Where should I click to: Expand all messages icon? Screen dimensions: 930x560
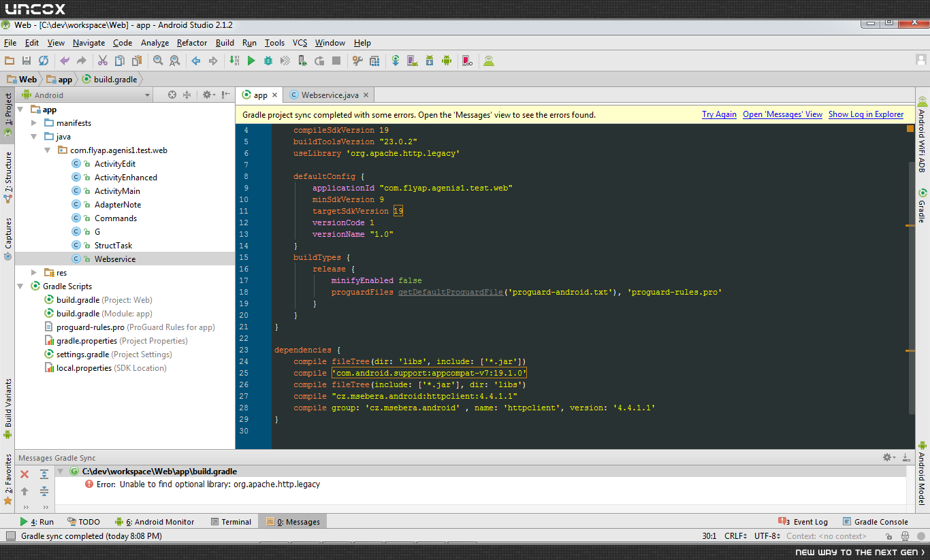[44, 474]
